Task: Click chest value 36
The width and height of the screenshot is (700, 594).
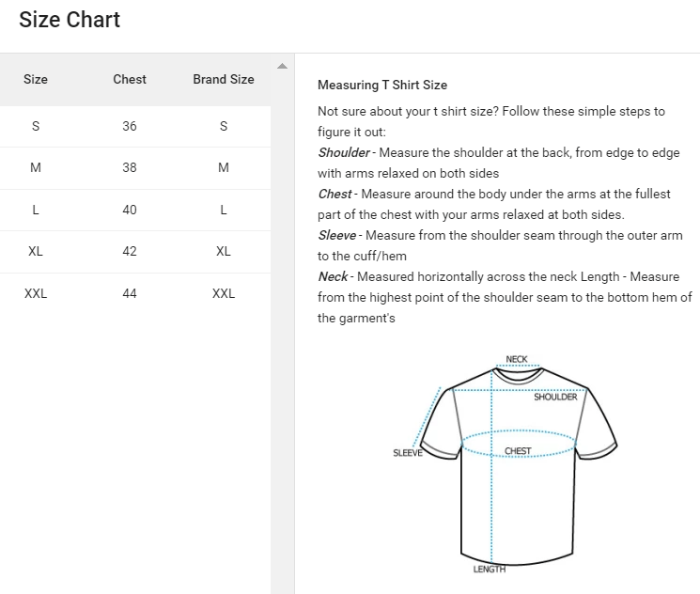Action: point(130,126)
